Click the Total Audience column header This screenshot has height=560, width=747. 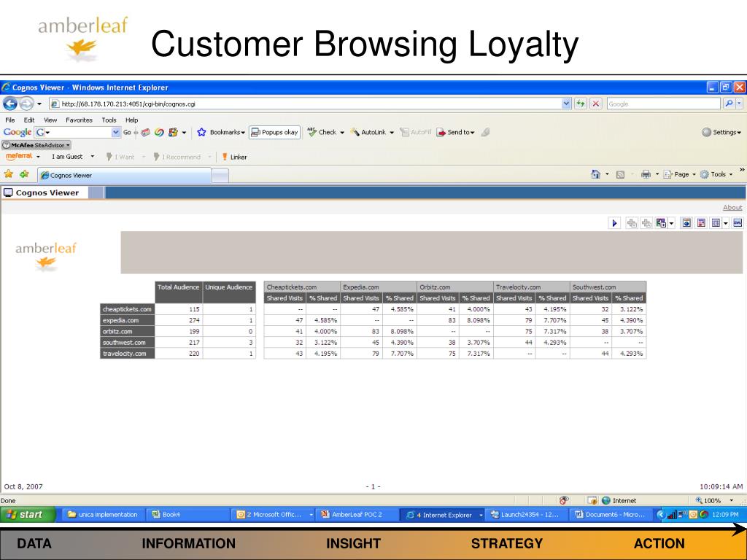click(x=178, y=292)
